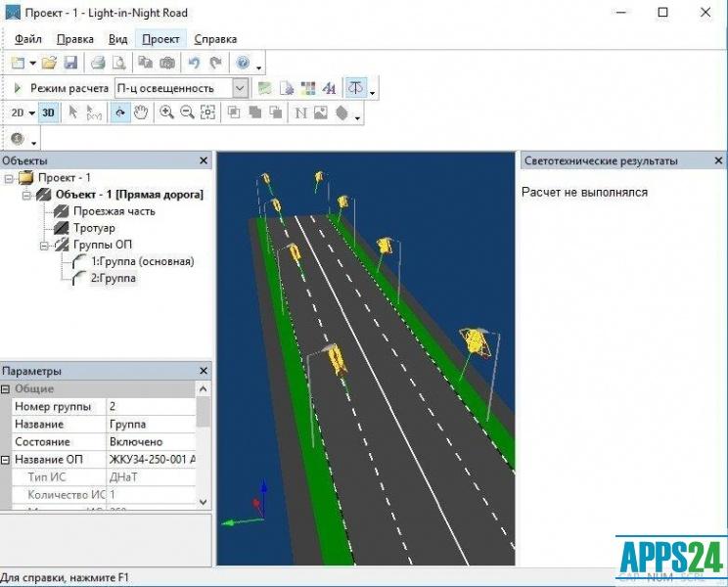Open the Режим расчета dropdown list

tap(240, 88)
